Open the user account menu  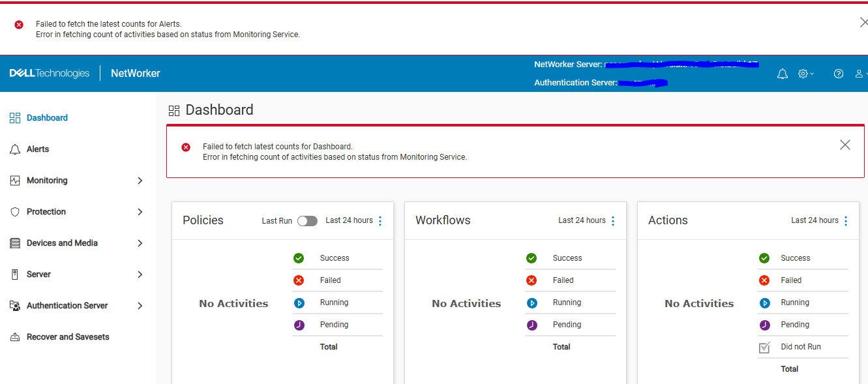coord(861,74)
